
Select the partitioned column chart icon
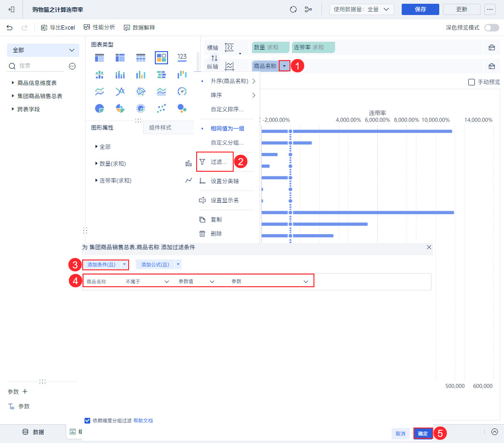tap(99, 75)
